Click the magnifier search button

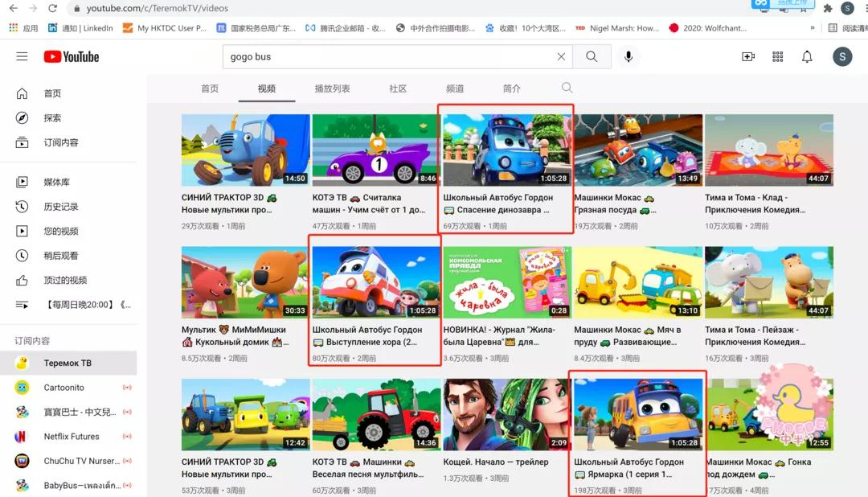point(592,56)
